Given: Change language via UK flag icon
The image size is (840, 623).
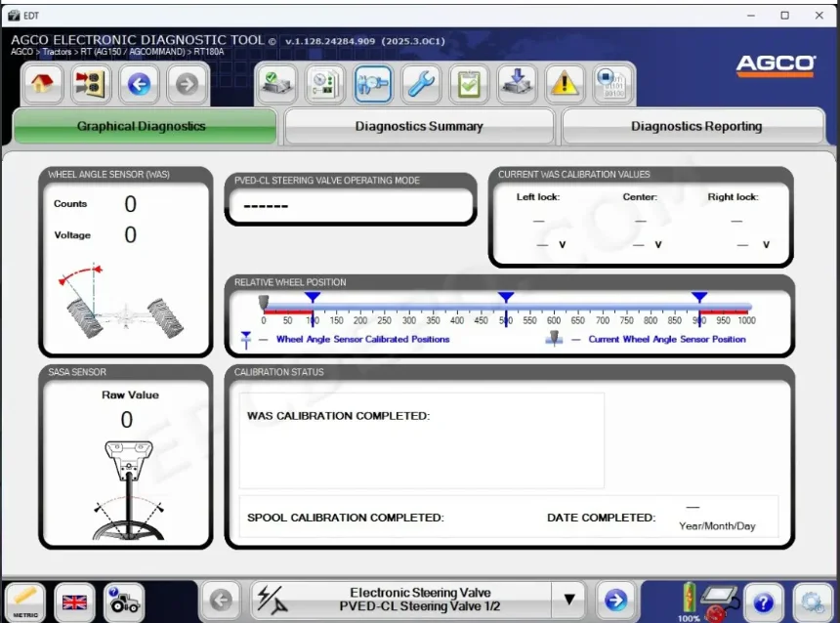Looking at the screenshot, I should (74, 602).
